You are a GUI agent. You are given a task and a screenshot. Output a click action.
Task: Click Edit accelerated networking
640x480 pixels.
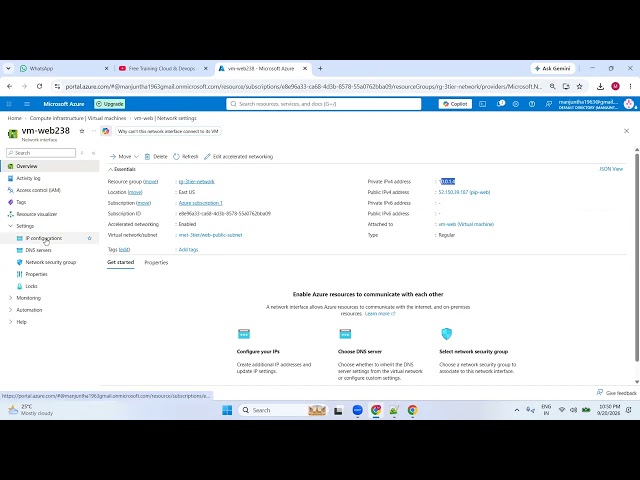click(238, 156)
